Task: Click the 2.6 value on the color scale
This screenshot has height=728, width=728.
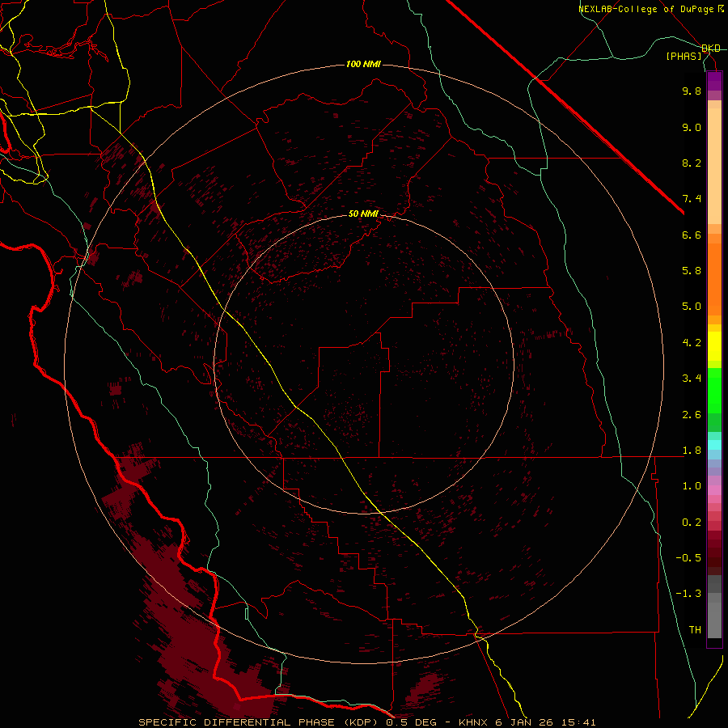Action: point(692,415)
